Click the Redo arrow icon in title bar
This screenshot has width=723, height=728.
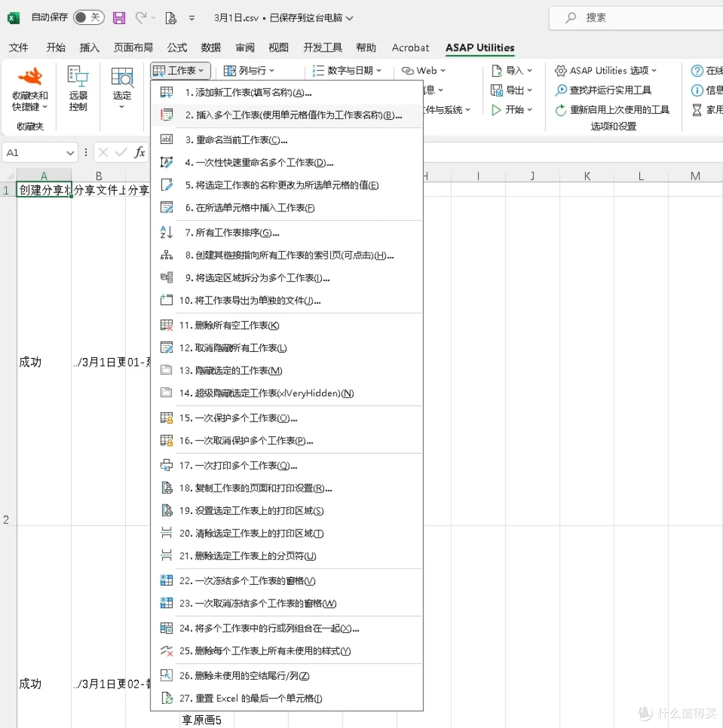click(x=141, y=17)
